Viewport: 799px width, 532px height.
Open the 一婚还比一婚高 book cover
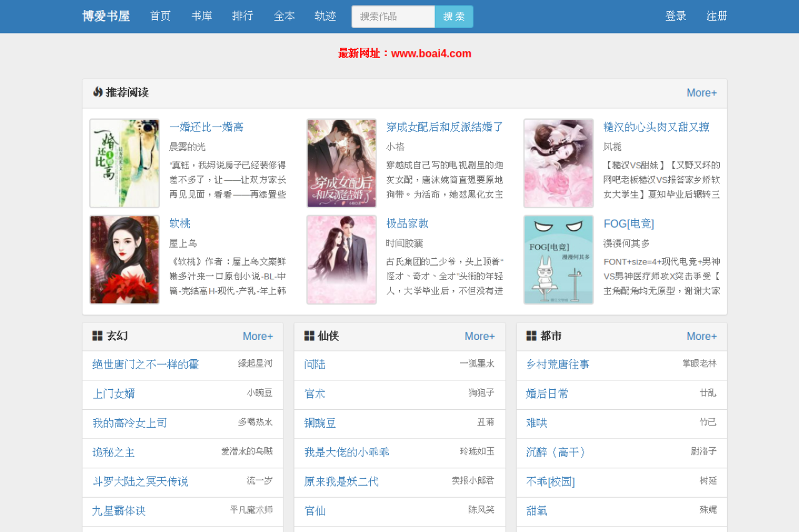(x=124, y=163)
